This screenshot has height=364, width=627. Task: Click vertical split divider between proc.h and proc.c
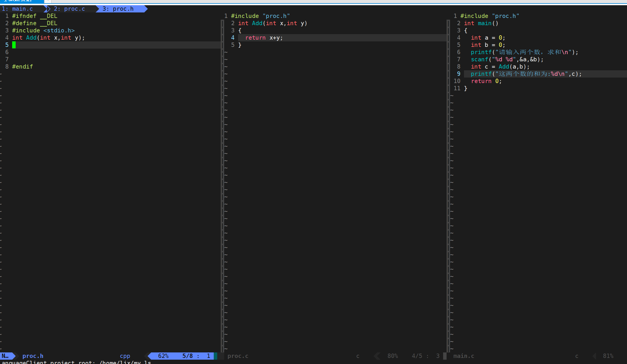tap(222, 185)
